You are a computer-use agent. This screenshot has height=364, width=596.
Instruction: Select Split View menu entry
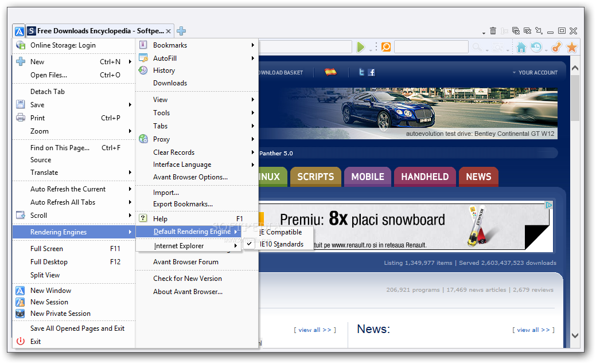coord(74,275)
